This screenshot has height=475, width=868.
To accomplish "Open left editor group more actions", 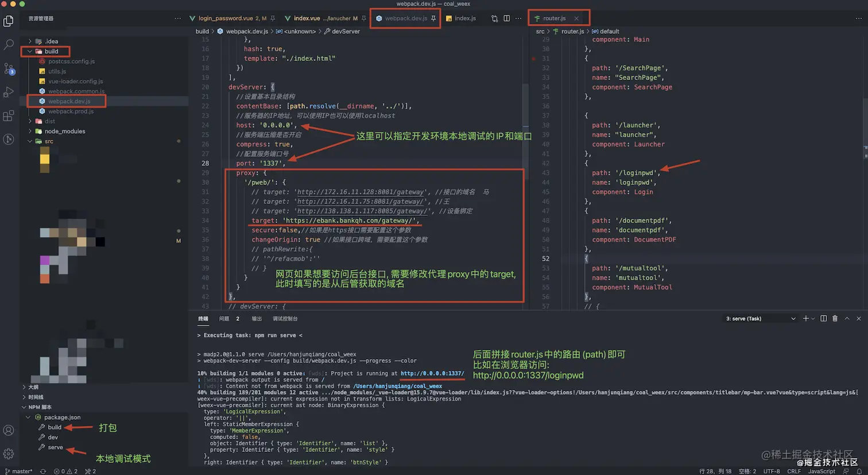I will [518, 18].
